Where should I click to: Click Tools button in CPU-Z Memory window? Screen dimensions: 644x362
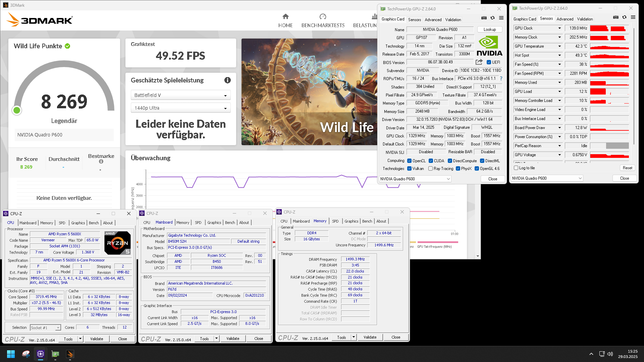click(x=341, y=337)
